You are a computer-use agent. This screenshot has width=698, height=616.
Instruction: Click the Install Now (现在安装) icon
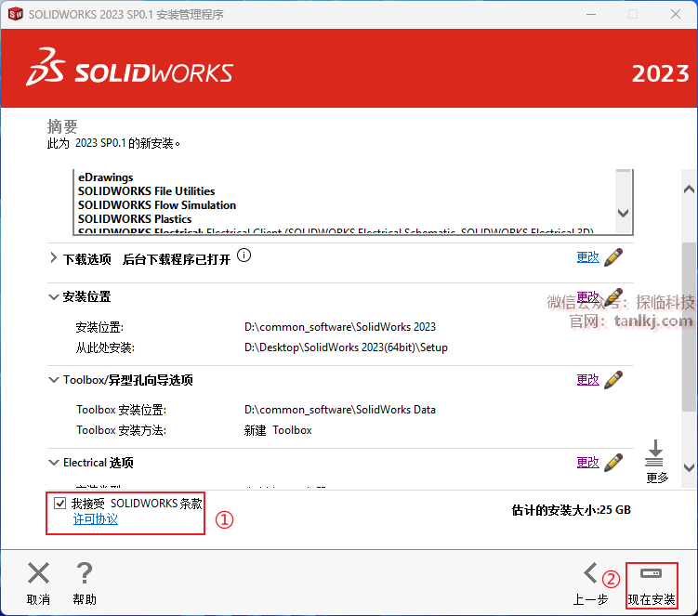click(651, 573)
